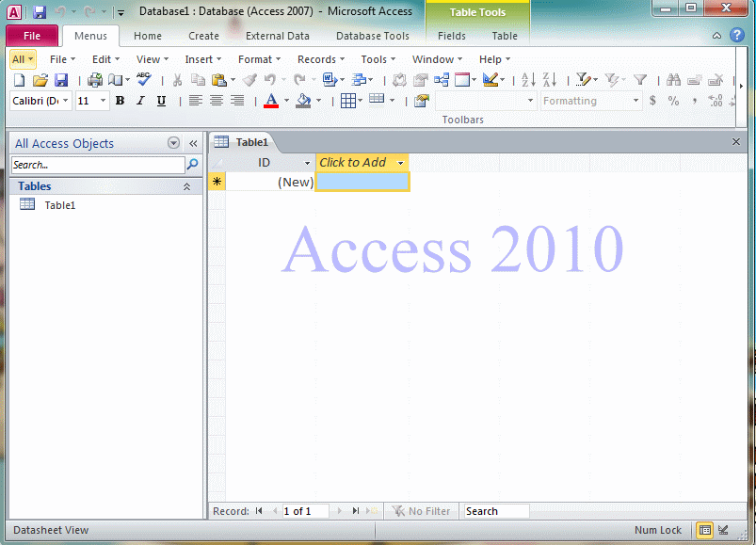This screenshot has height=545, width=756.
Task: Click the Gridlines icon
Action: 348,101
